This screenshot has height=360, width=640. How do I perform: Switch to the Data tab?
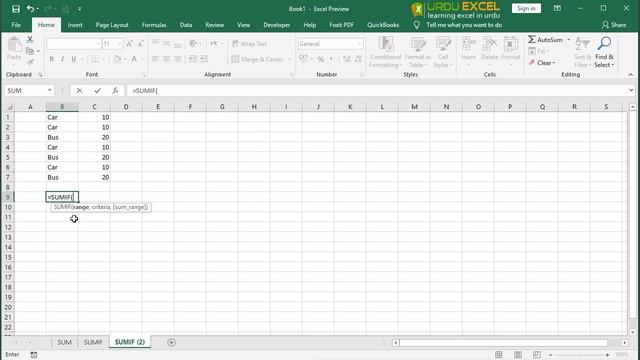(186, 25)
